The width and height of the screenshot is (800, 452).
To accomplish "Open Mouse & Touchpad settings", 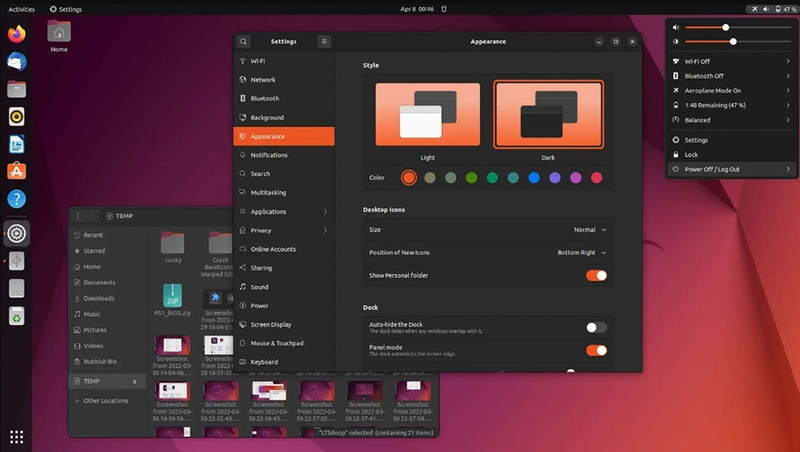I will (284, 343).
